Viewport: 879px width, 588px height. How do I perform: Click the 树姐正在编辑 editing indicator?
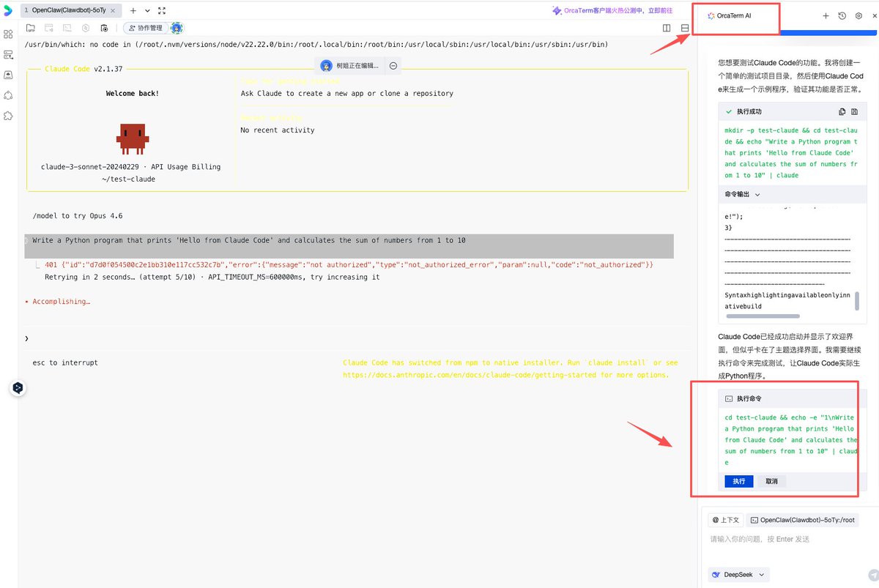click(x=350, y=66)
